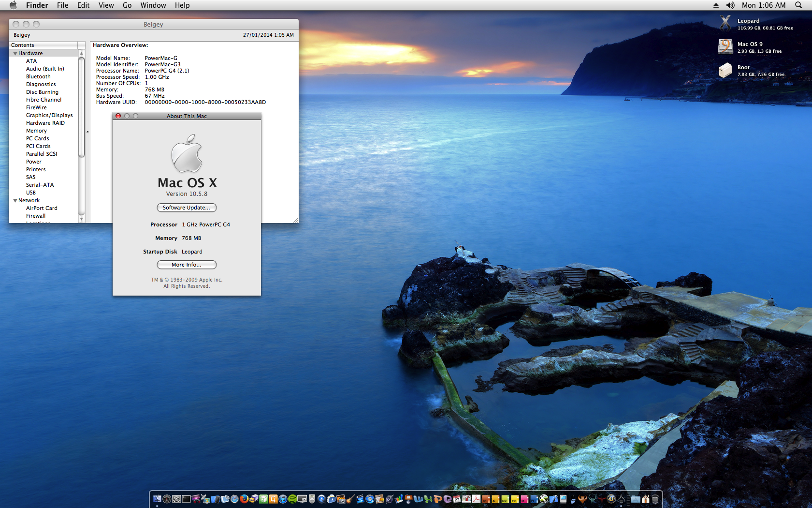Image resolution: width=812 pixels, height=508 pixels.
Task: Select ATA in Hardware list
Action: [x=31, y=61]
